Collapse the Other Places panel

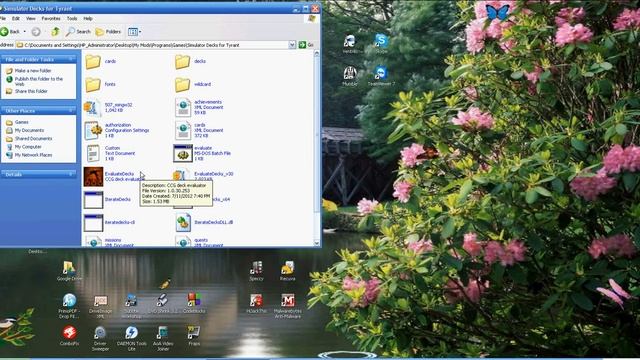point(71,111)
